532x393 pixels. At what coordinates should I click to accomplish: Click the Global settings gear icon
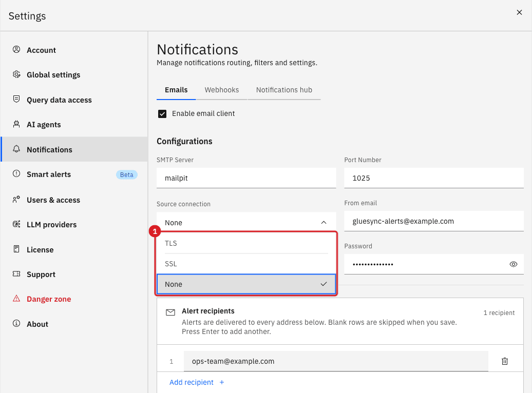pos(16,74)
